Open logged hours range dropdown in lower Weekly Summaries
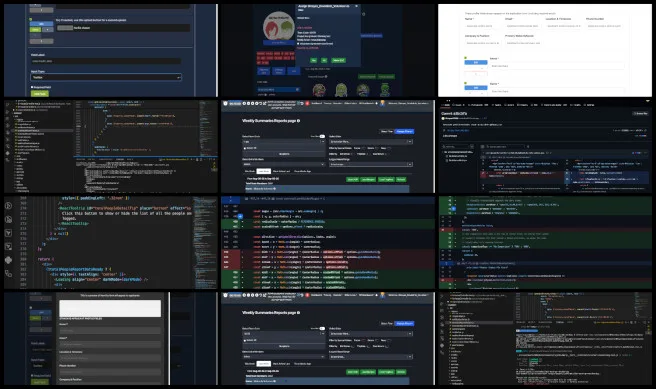This screenshot has width=656, height=389. 371,357
